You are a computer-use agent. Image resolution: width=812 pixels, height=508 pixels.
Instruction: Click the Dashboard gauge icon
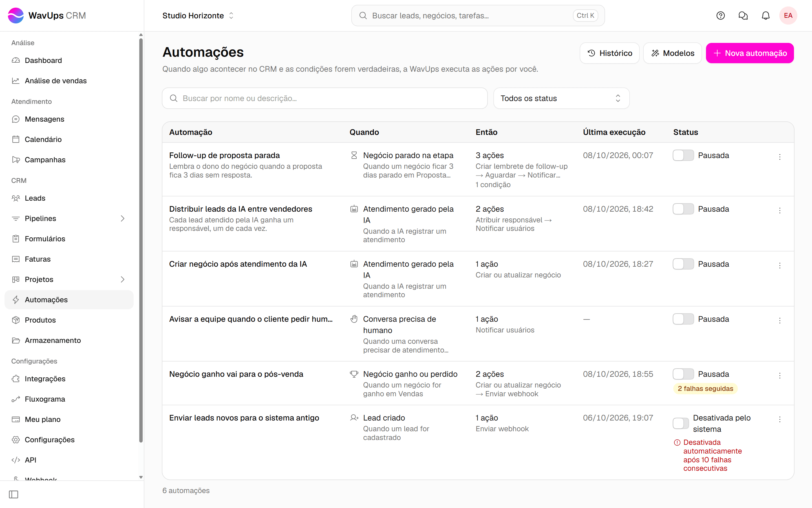16,60
